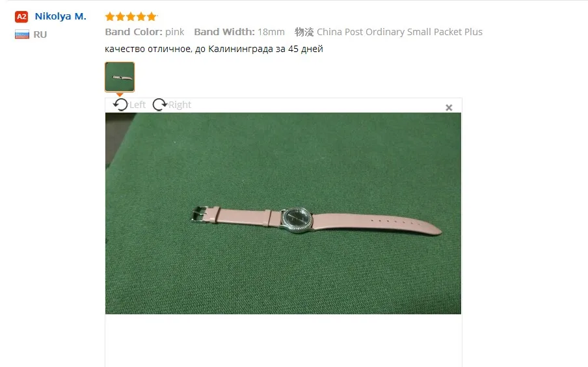Click China Post Ordinary Small Packet Plus
This screenshot has width=588, height=367.
[x=399, y=32]
